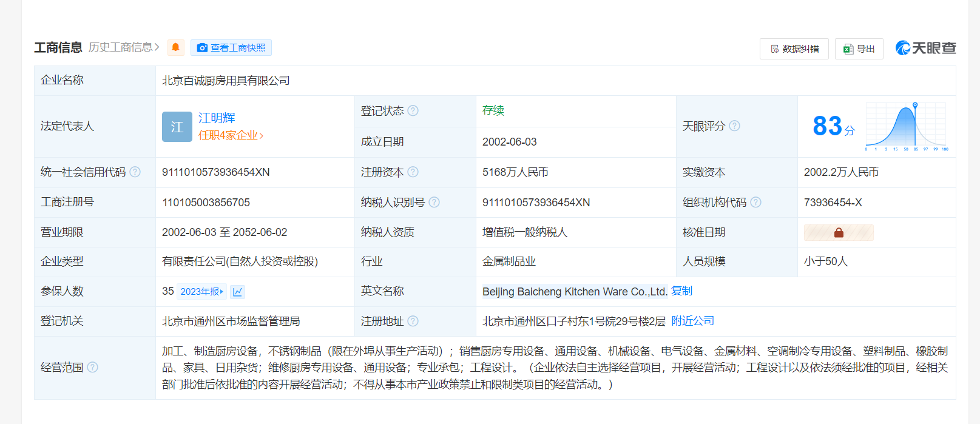Select paid-in capital 2002.2万人民币
Viewport: 980px width, 424px height.
pyautogui.click(x=841, y=172)
